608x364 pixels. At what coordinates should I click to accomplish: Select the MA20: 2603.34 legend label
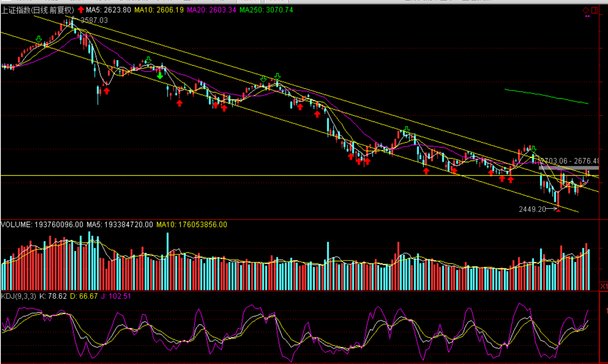click(x=211, y=10)
